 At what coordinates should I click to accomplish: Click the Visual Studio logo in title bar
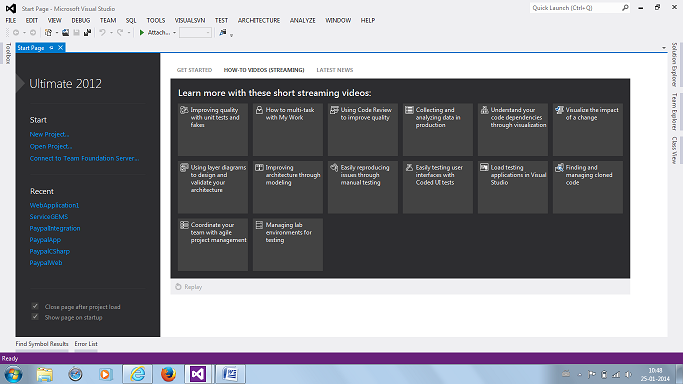pos(11,8)
